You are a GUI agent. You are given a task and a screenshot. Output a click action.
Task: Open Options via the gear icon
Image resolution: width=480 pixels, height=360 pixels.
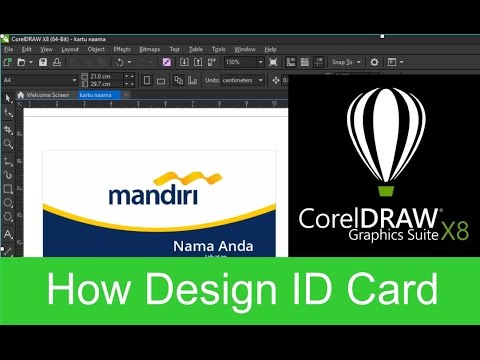(x=374, y=62)
